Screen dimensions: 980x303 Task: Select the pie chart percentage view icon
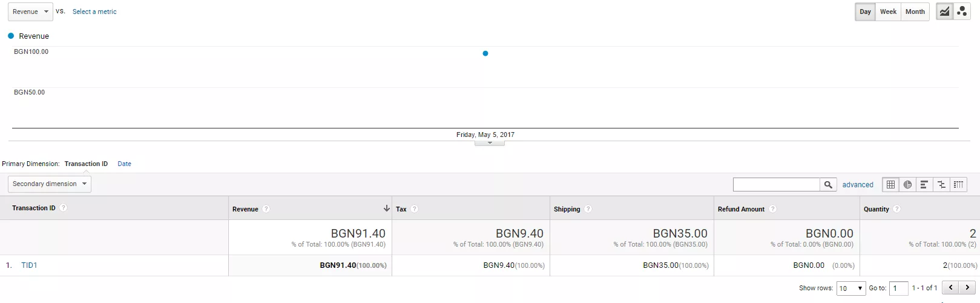point(907,185)
